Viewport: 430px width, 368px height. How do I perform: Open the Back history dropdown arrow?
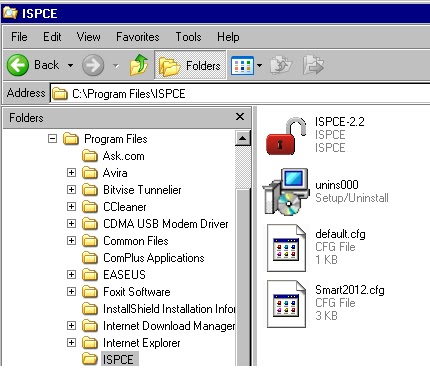pos(70,65)
